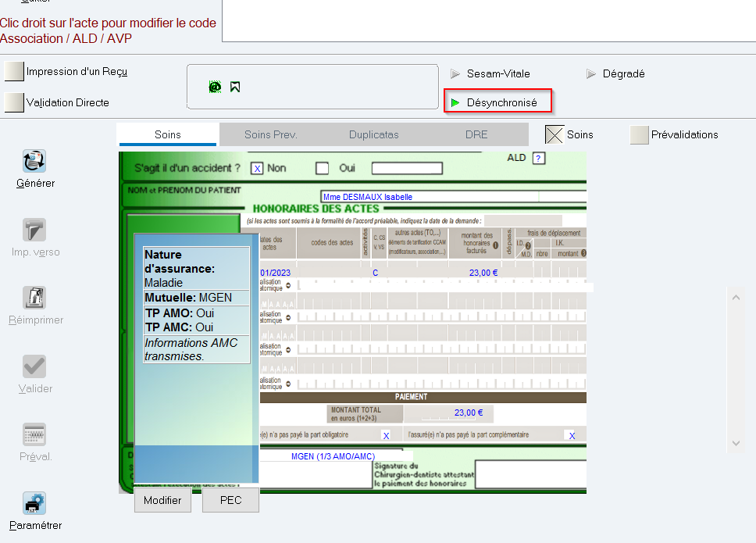Click the Nature d'assurance: Maladie row
The image size is (756, 543).
pyautogui.click(x=197, y=268)
